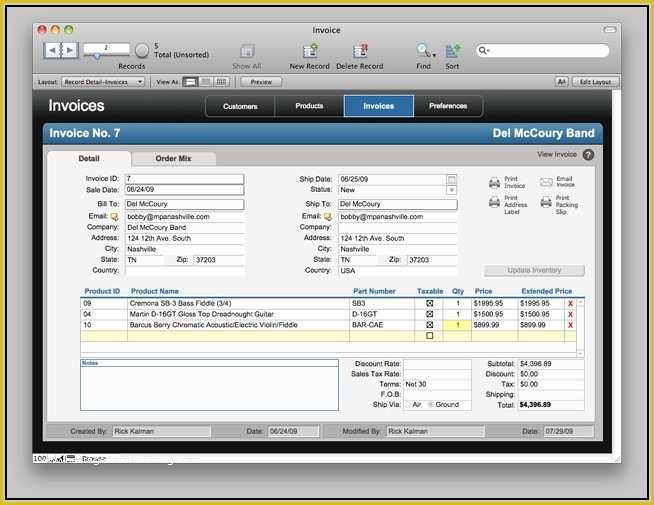
Task: Open the Status dropdown arrow
Action: pyautogui.click(x=451, y=190)
